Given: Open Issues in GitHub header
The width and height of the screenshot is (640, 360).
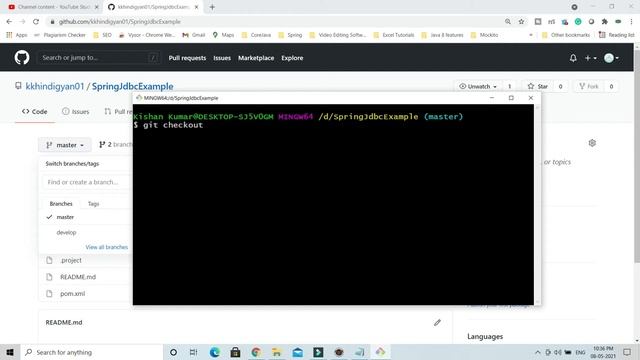Looking at the screenshot, I should (222, 58).
